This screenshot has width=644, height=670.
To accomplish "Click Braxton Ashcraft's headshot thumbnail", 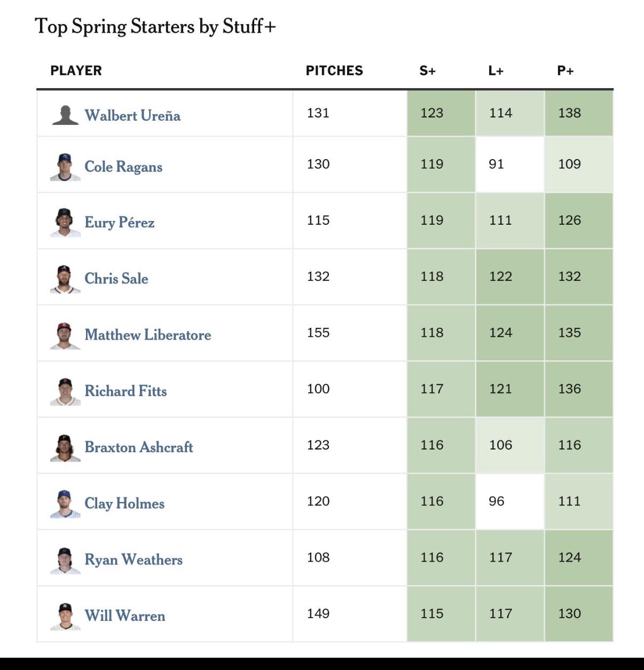I will (65, 447).
